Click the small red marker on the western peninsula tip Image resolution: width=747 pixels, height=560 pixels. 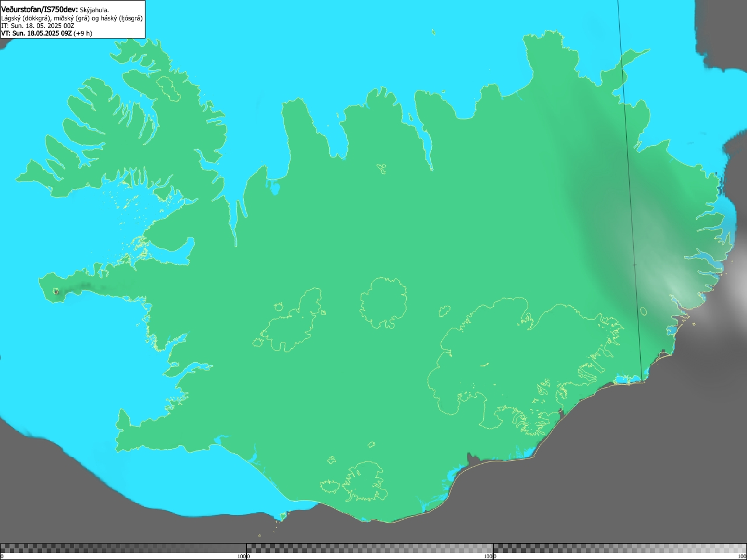[57, 292]
